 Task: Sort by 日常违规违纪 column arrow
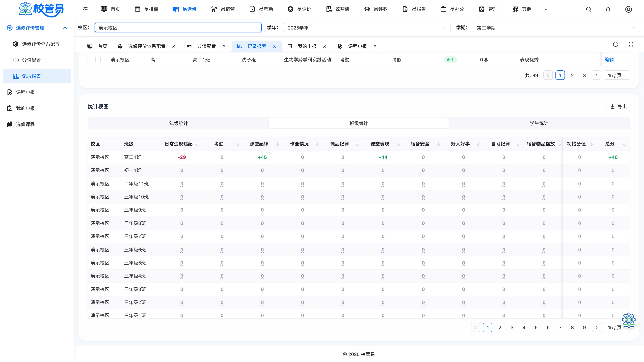[x=197, y=144]
